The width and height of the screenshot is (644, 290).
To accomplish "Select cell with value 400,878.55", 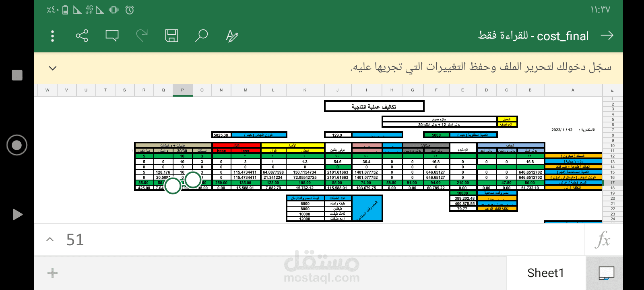I will (x=463, y=203).
